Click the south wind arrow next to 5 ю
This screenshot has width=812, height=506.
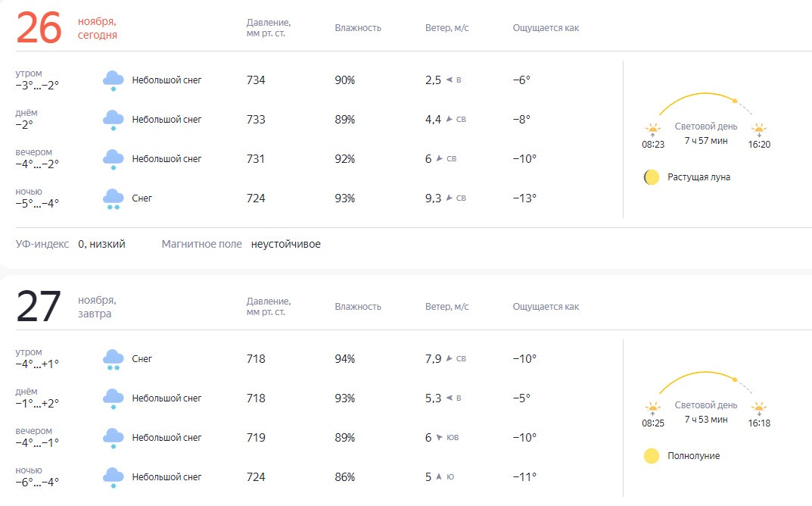(x=439, y=477)
